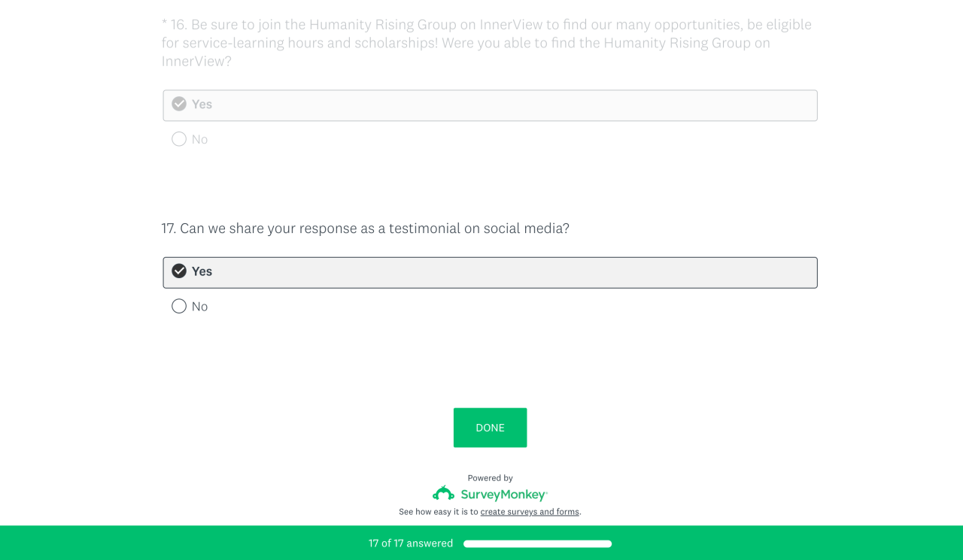Screen dimensions: 963x560
Task: Click the SurveyMonkey monkey logo icon
Action: click(x=443, y=494)
